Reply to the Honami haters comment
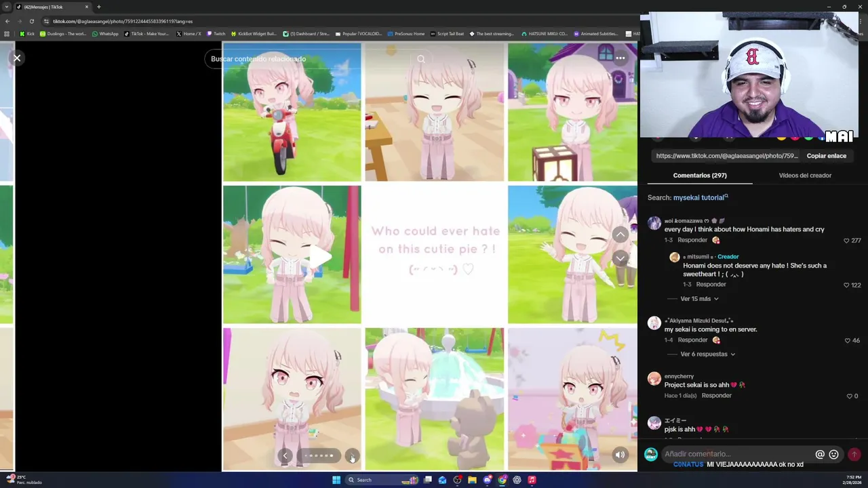The height and width of the screenshot is (488, 868). pyautogui.click(x=692, y=240)
